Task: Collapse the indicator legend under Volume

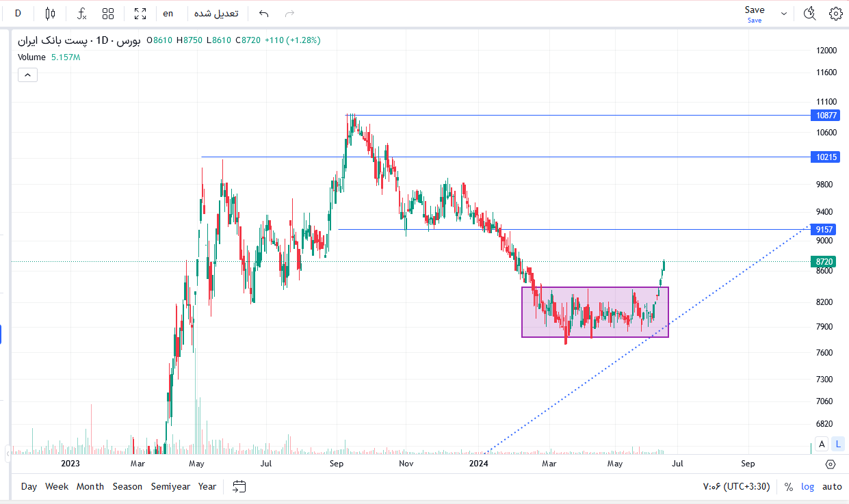Action: tap(27, 75)
